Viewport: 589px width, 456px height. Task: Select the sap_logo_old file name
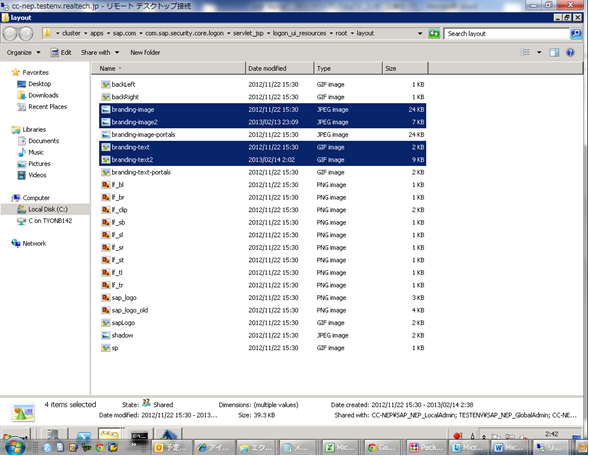point(130,310)
